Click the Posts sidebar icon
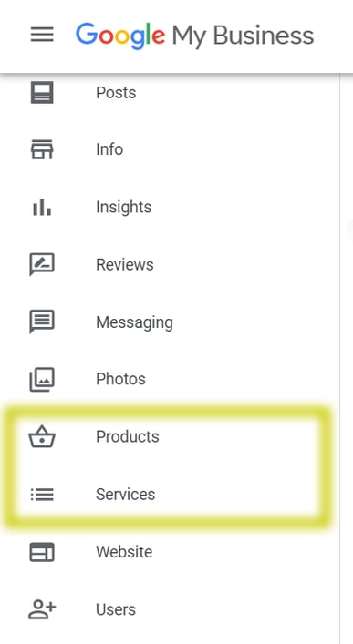 tap(42, 92)
